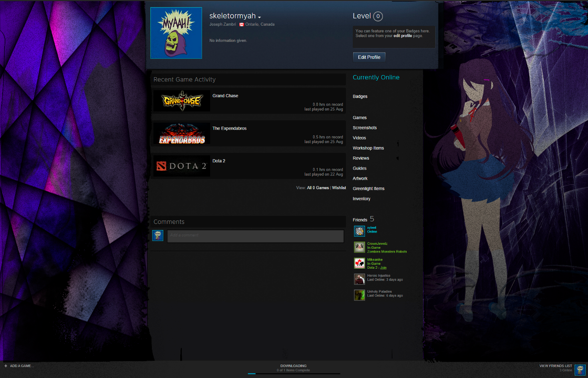Click CrownJewelz friend avatar

(x=359, y=247)
